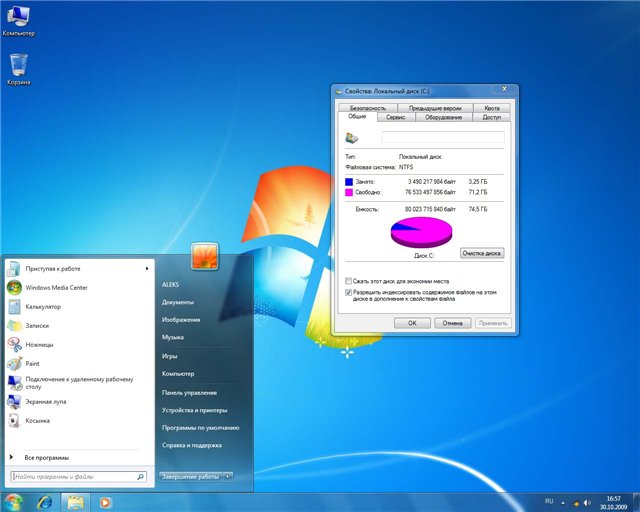Open Изображения from Start menu
The height and width of the screenshot is (512, 640).
(181, 320)
